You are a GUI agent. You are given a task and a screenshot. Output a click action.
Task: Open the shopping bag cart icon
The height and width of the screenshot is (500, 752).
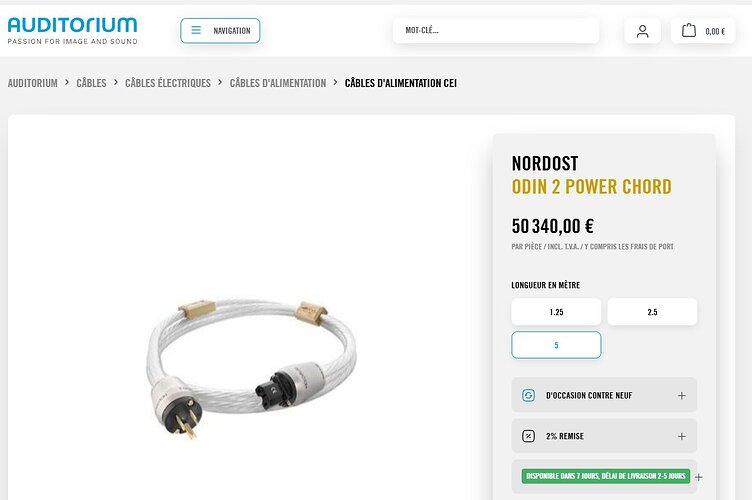689,31
